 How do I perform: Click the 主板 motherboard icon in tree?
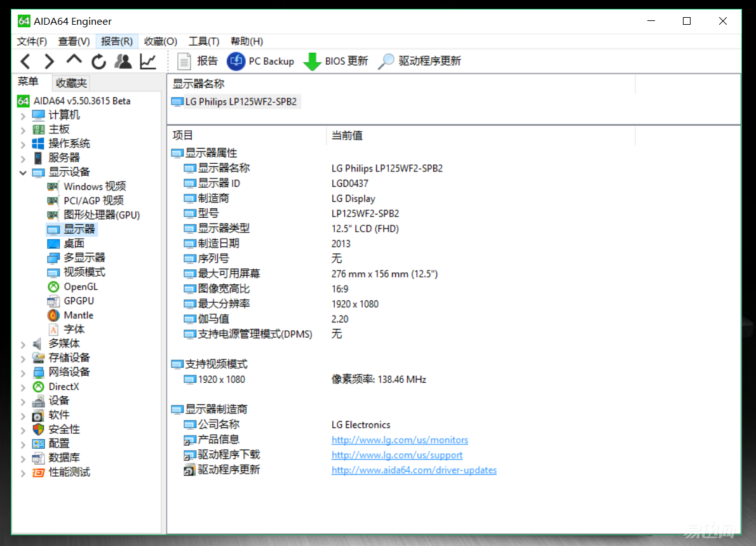(x=38, y=130)
